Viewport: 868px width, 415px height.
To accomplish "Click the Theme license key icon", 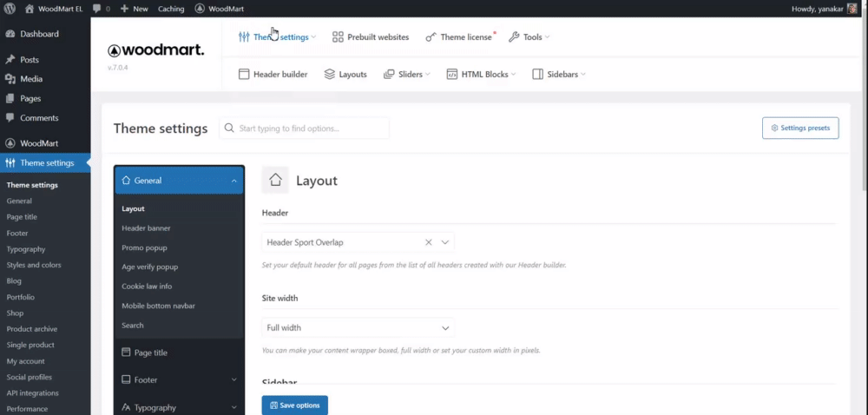I will [431, 37].
